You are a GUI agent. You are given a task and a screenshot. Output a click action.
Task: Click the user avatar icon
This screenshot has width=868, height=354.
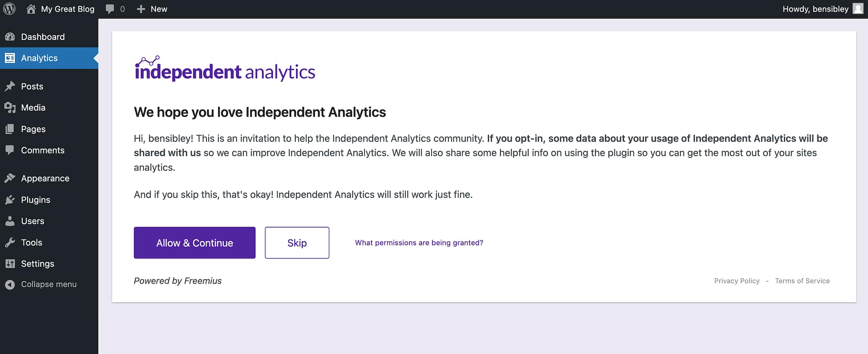(858, 9)
